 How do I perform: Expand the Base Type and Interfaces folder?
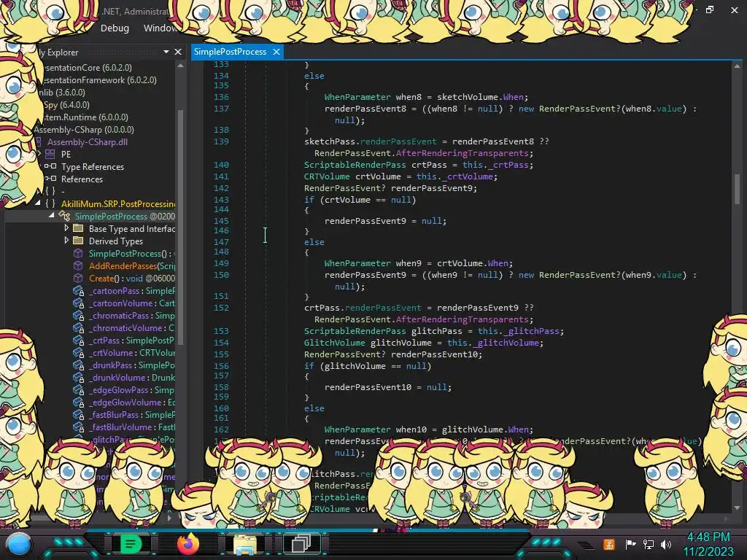66,228
